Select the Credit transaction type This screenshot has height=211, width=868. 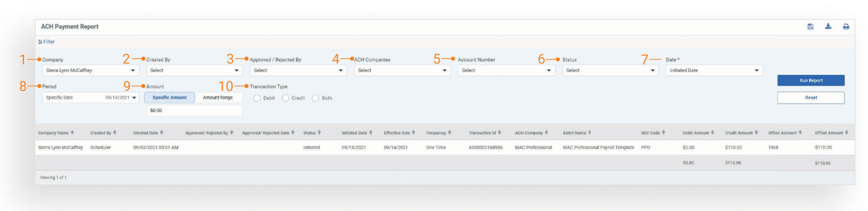[x=286, y=99]
